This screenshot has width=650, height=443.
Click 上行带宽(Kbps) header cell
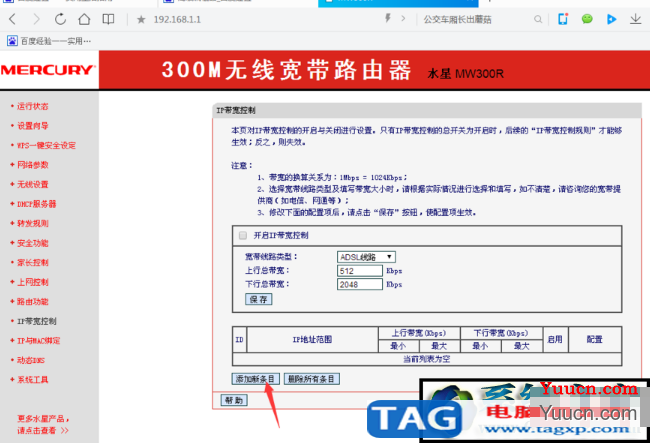tap(419, 333)
